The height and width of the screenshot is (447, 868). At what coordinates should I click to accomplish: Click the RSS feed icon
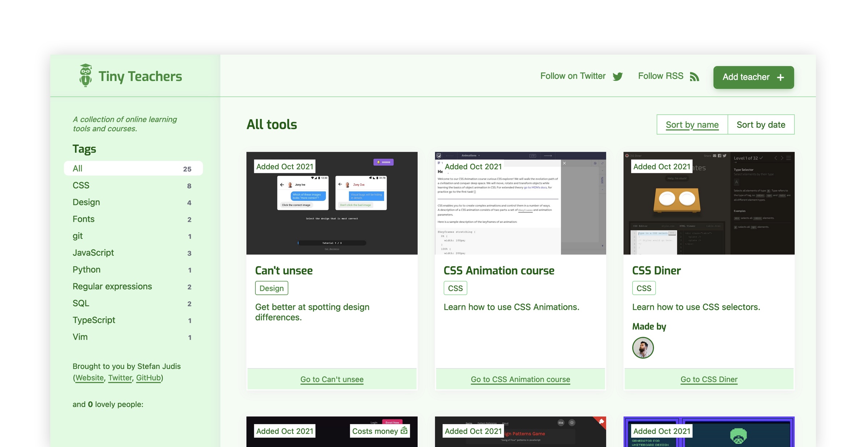pos(695,76)
